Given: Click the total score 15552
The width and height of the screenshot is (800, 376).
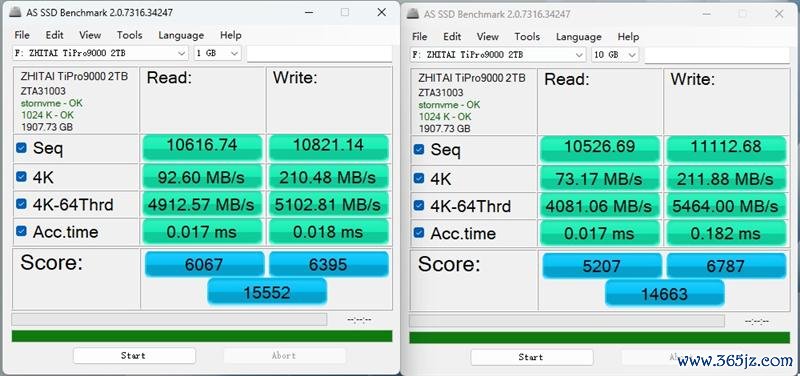Looking at the screenshot, I should 267,292.
